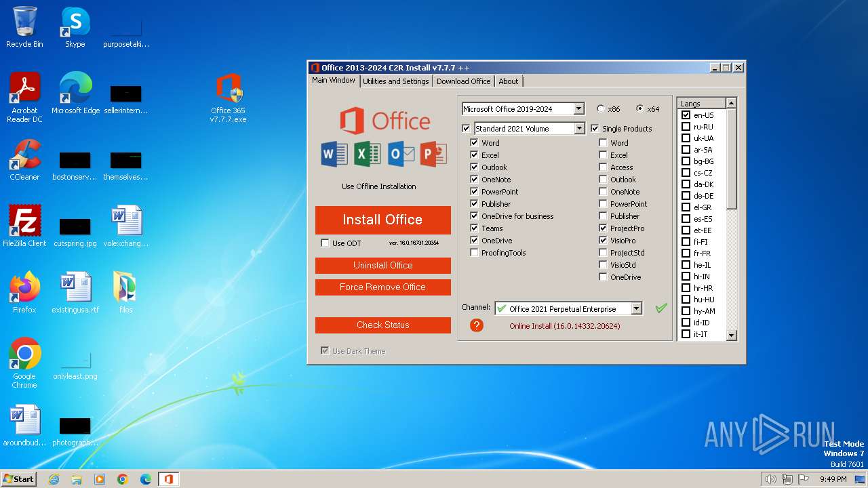Open the Microsoft Office 2019-2024 version dropdown
The image size is (868, 488).
(578, 109)
